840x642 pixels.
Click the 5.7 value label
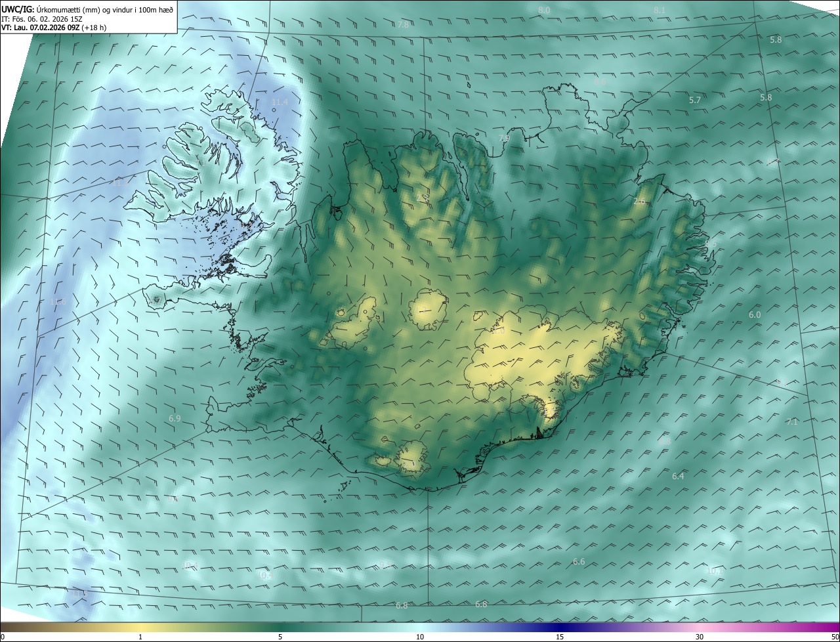click(x=695, y=100)
